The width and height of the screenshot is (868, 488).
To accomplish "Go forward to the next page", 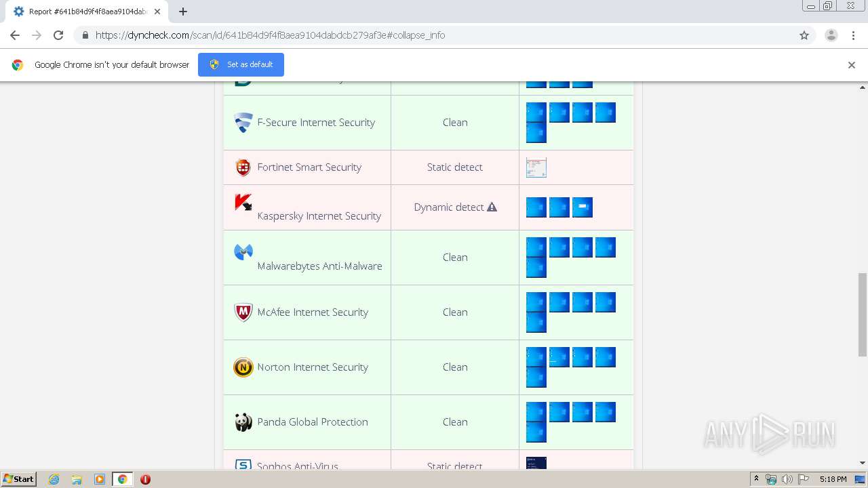I will point(37,35).
